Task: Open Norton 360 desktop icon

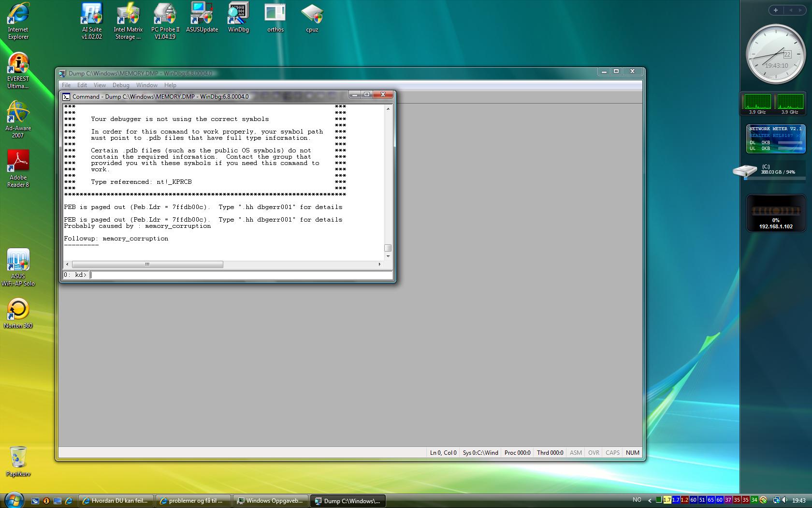Action: 18,311
